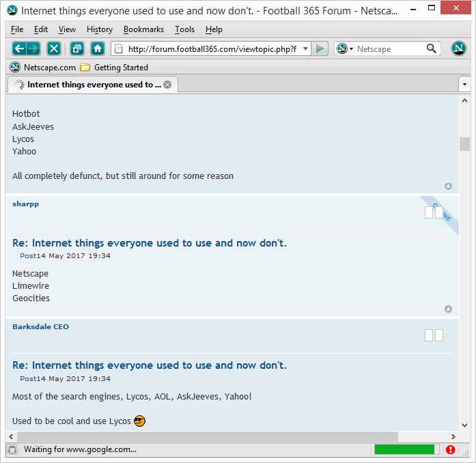Screen dimensions: 476x463
Task: Click first action icon on Barksdale CEO's post
Action: pos(429,335)
